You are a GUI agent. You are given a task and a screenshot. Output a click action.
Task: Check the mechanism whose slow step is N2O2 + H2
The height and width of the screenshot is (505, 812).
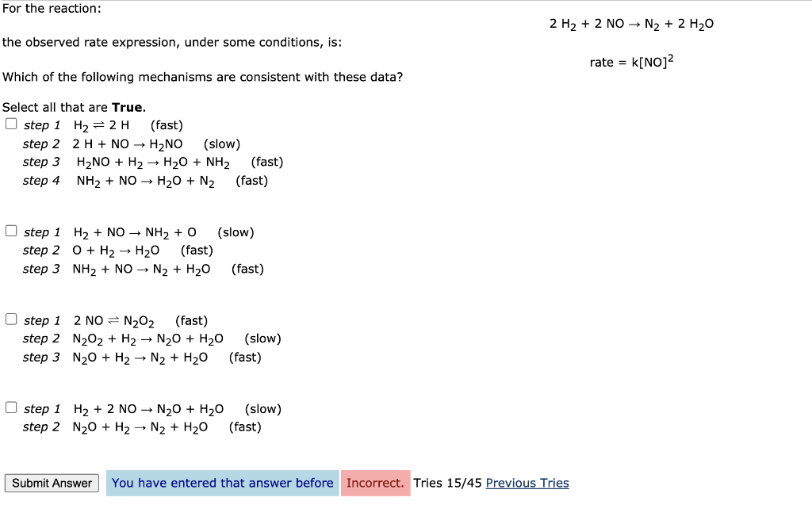pyautogui.click(x=11, y=318)
